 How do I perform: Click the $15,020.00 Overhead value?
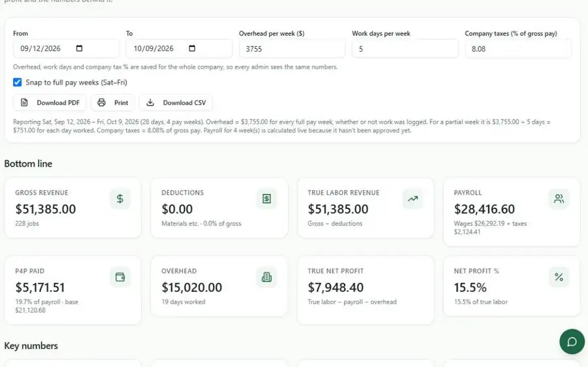(x=191, y=287)
